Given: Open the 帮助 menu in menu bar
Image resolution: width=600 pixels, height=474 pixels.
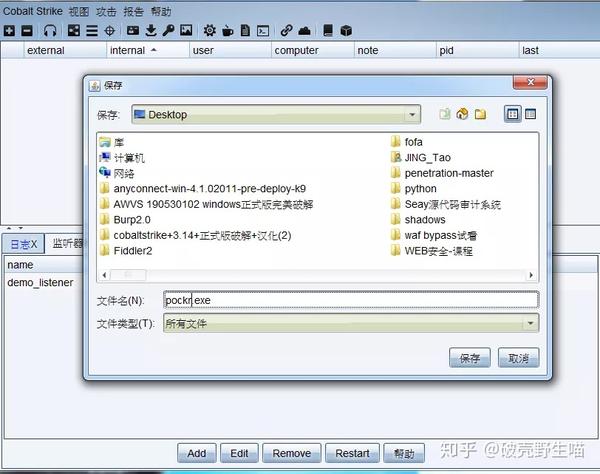Looking at the screenshot, I should point(161,11).
